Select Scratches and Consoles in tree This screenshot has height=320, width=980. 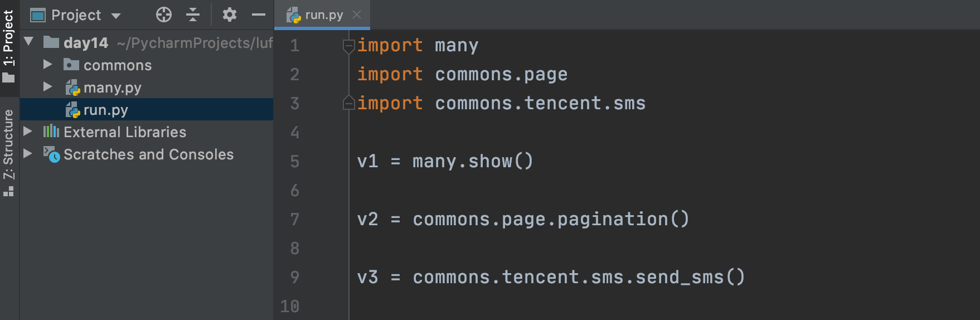(148, 154)
